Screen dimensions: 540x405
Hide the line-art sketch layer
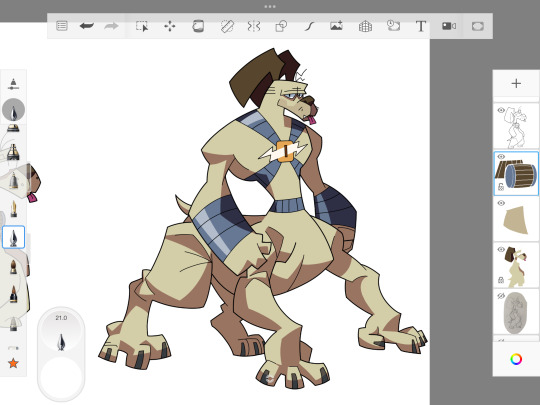[501, 110]
